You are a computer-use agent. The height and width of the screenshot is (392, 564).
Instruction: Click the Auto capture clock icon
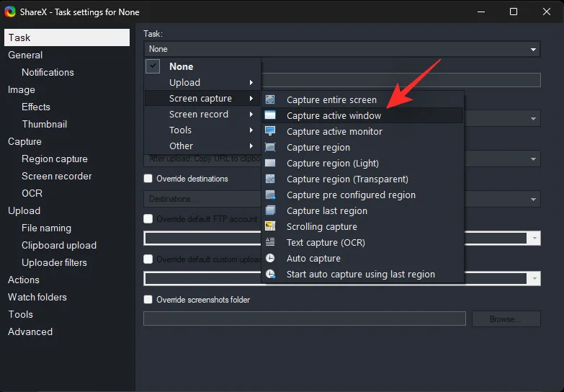[x=270, y=259]
